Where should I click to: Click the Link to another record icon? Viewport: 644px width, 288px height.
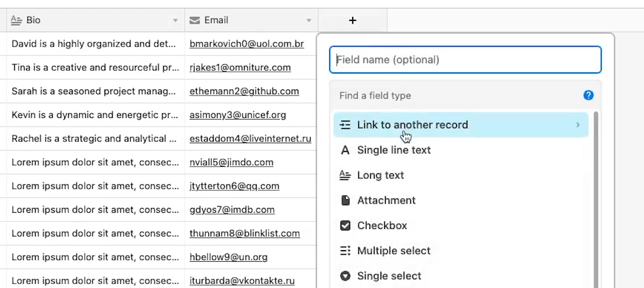346,125
